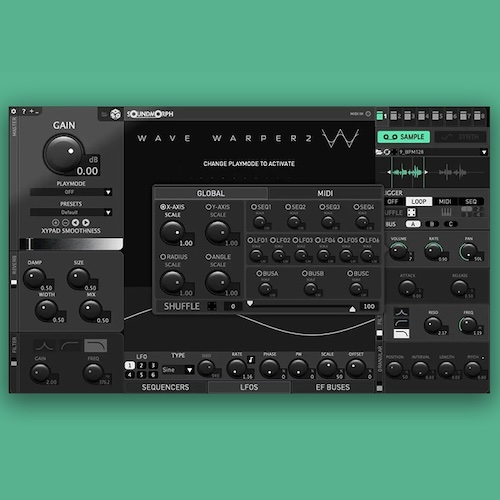The image size is (500, 500).
Task: Select LFO number 4 slot
Action: pyautogui.click(x=130, y=375)
